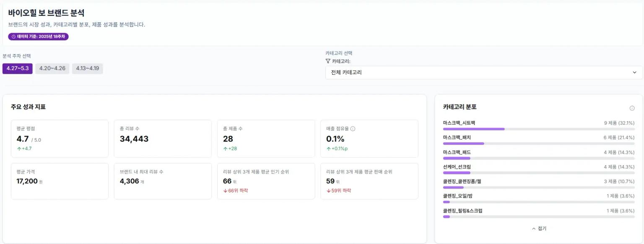Click the 데이터 기준: 2025년 18주차 badge
Viewport: 644px width, 244px height.
click(x=38, y=37)
